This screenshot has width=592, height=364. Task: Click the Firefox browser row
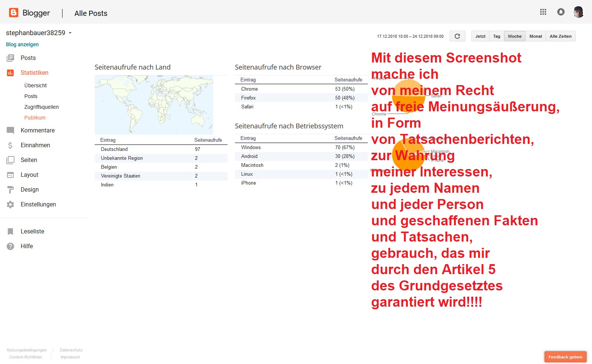click(x=301, y=98)
